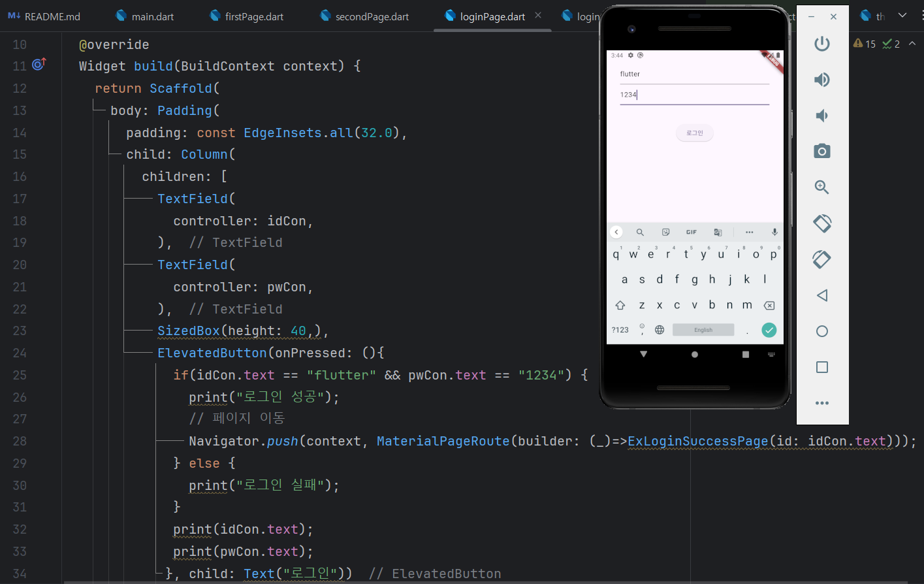Tap the q key on the keyboard

tap(616, 255)
